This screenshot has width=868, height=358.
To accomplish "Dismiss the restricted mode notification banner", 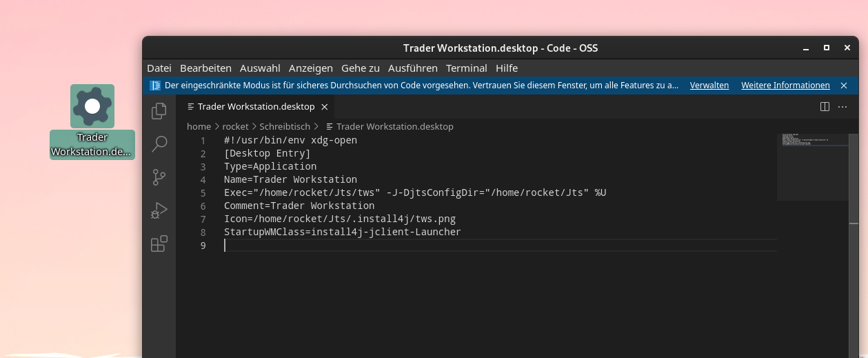I will tap(844, 86).
